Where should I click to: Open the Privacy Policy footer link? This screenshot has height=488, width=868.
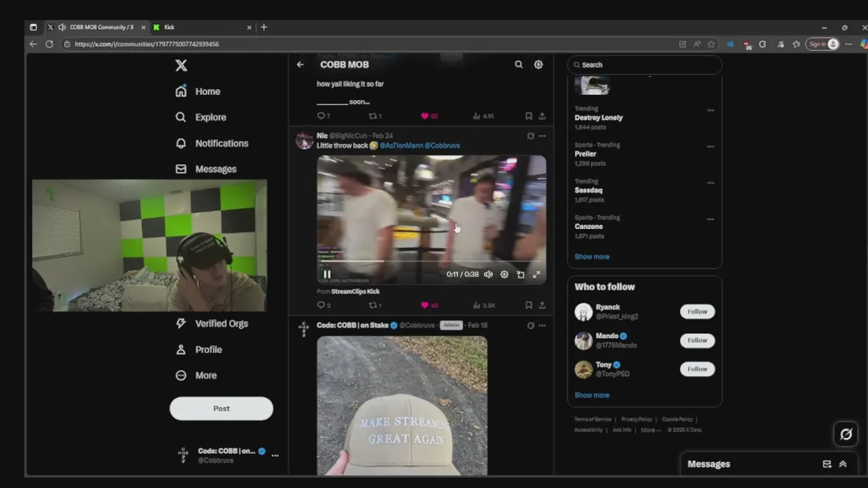point(636,420)
